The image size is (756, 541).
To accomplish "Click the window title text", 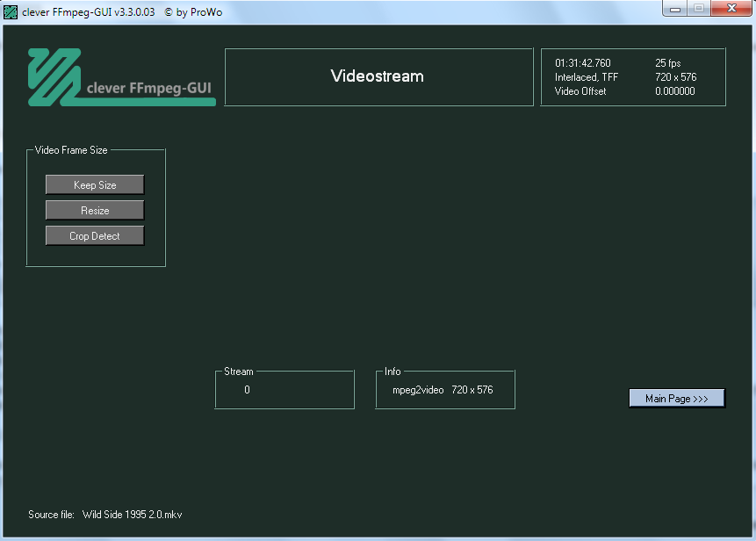I will coord(122,12).
